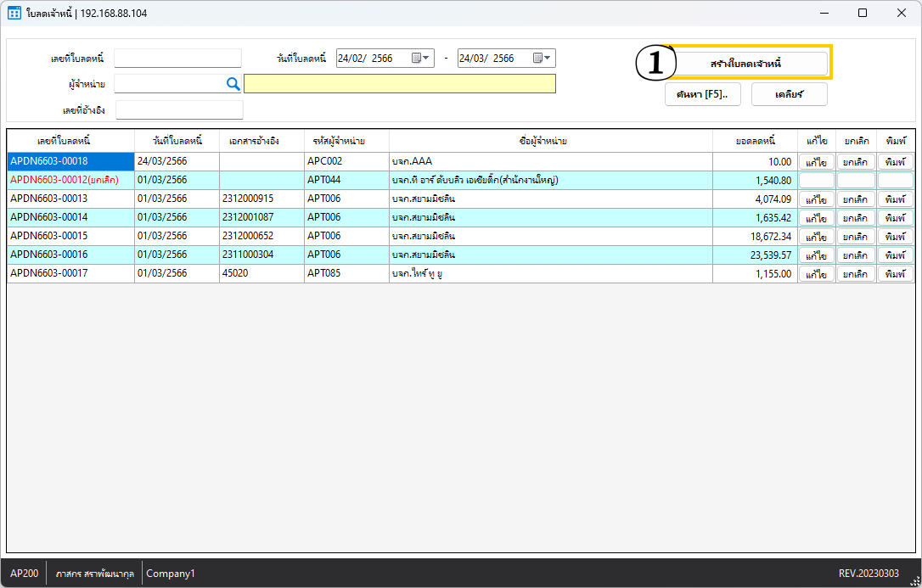Click the ผู้จำหน่าย supplier code field
Image resolution: width=922 pixels, height=588 pixels.
coord(168,83)
